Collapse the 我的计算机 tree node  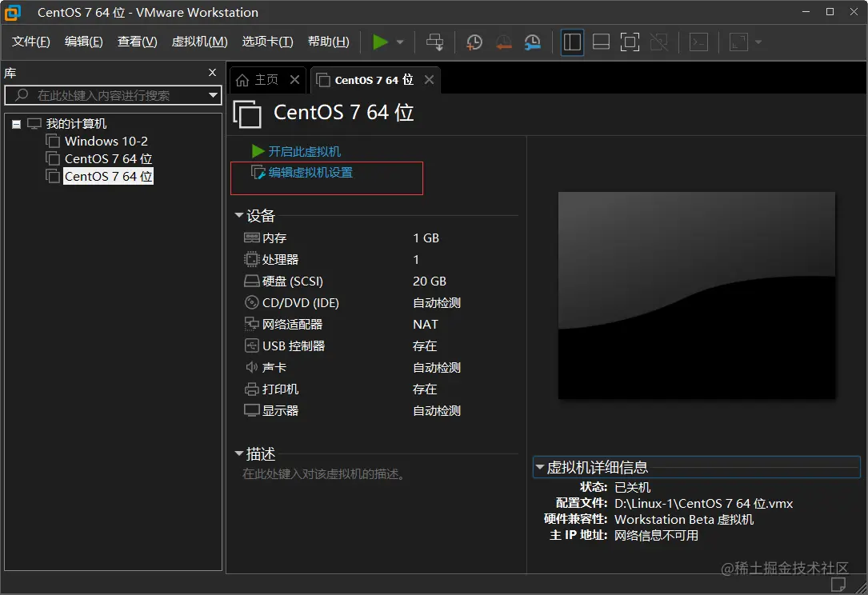pyautogui.click(x=17, y=124)
